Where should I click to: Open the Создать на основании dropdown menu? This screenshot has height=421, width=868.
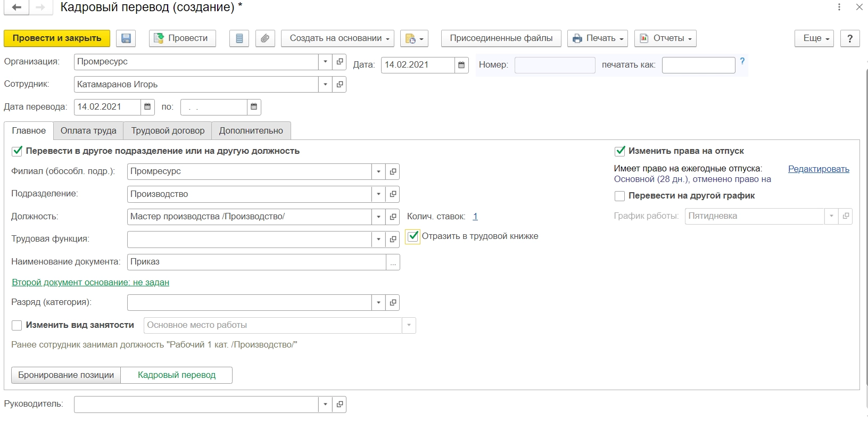pyautogui.click(x=337, y=38)
